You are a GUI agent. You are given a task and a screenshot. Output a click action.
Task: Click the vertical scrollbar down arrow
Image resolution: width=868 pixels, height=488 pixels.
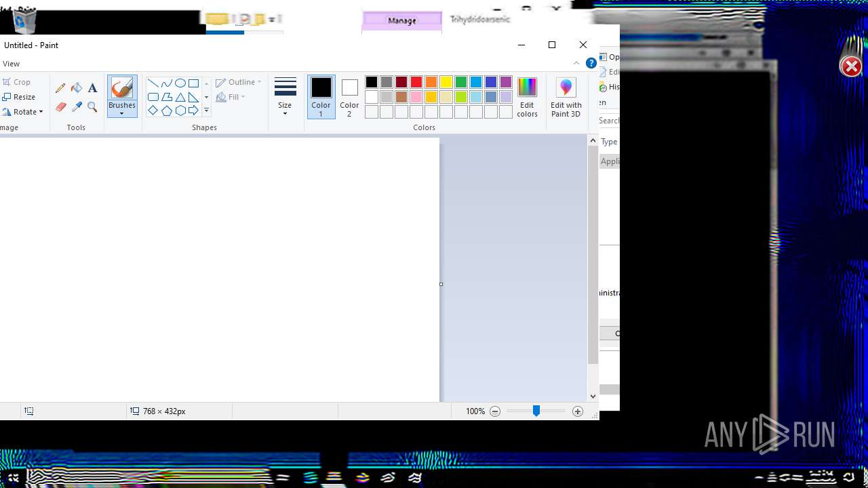pyautogui.click(x=593, y=396)
